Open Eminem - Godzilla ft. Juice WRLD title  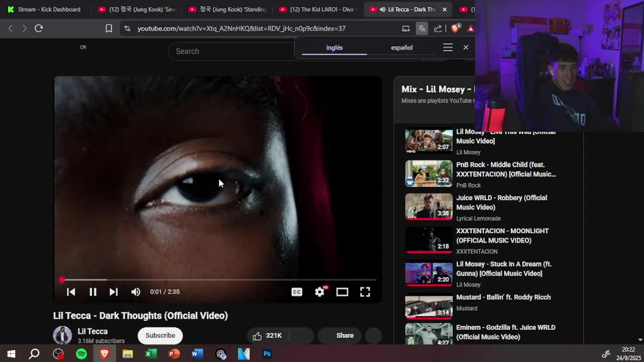pos(506,332)
